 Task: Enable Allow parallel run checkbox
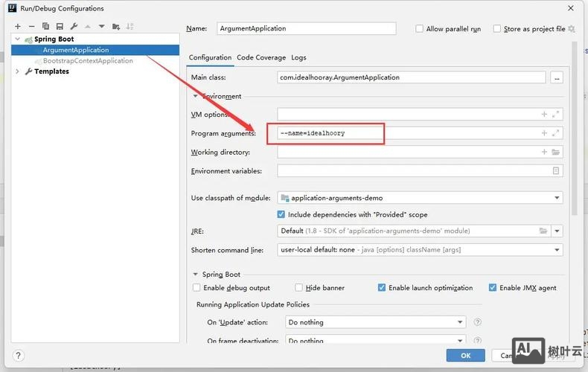pos(420,29)
